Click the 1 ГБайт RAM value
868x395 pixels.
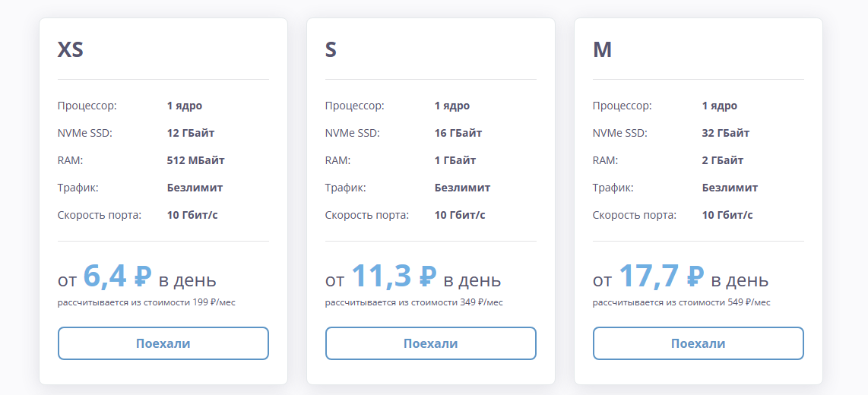[x=455, y=160]
